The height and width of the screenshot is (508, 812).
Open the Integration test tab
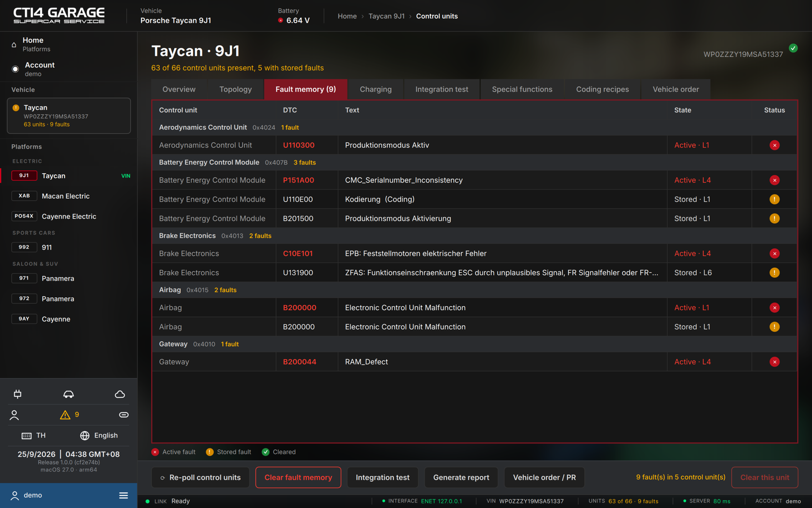click(x=442, y=89)
